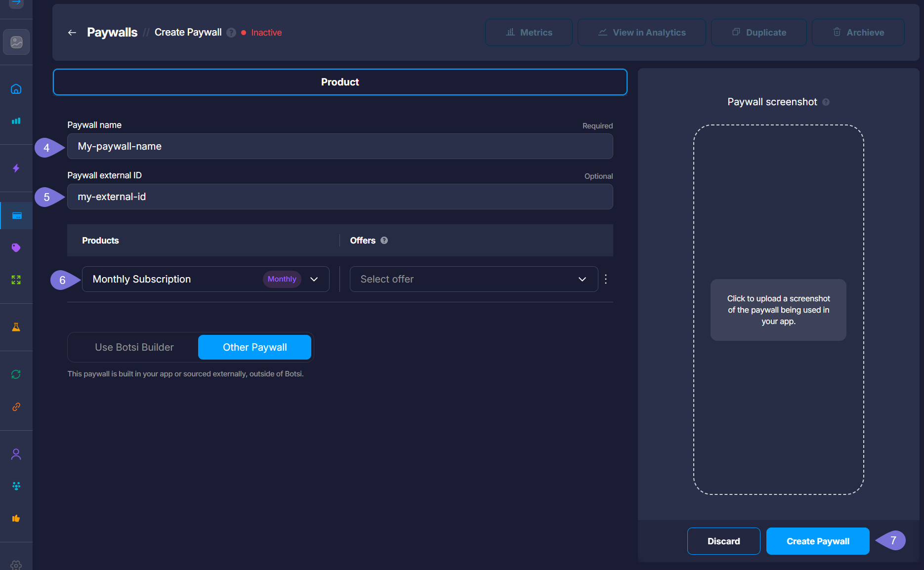Switch to Use Botsi Builder option
The image size is (924, 570).
coord(134,347)
